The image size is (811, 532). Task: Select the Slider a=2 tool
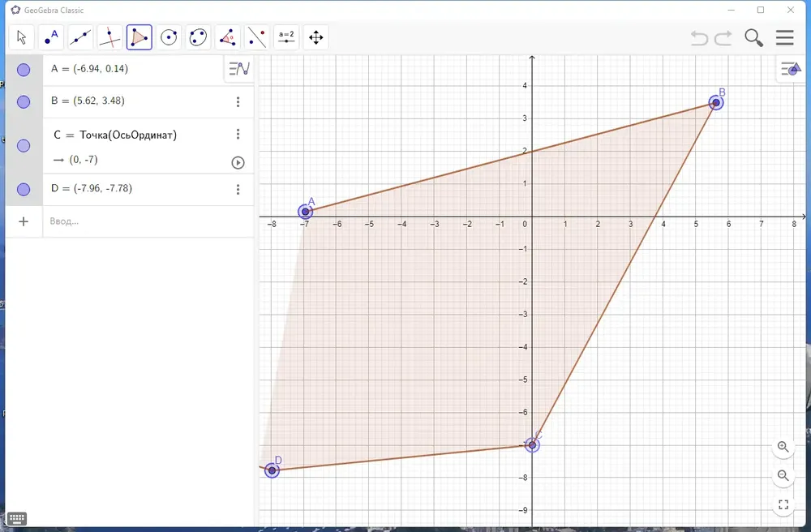(286, 37)
